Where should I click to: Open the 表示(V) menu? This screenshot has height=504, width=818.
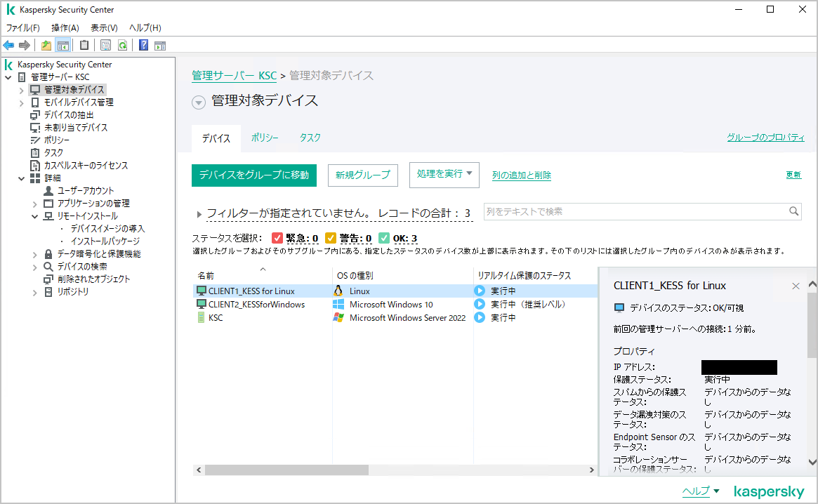coord(104,27)
